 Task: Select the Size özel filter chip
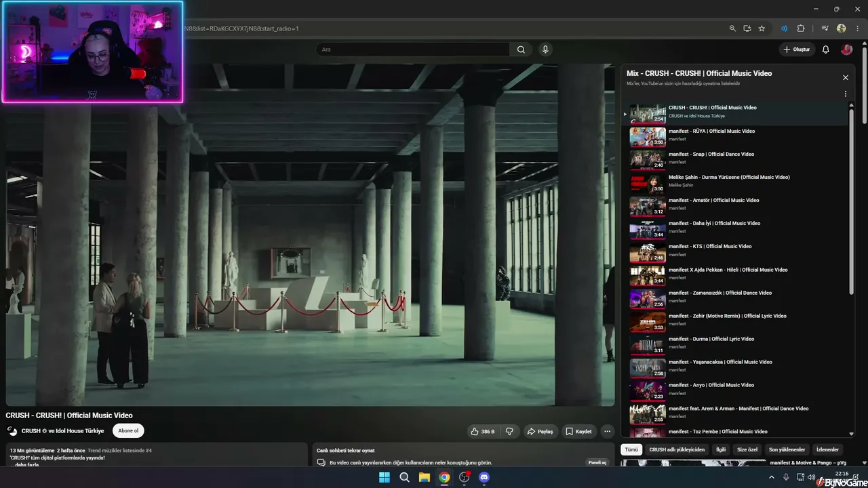(747, 449)
